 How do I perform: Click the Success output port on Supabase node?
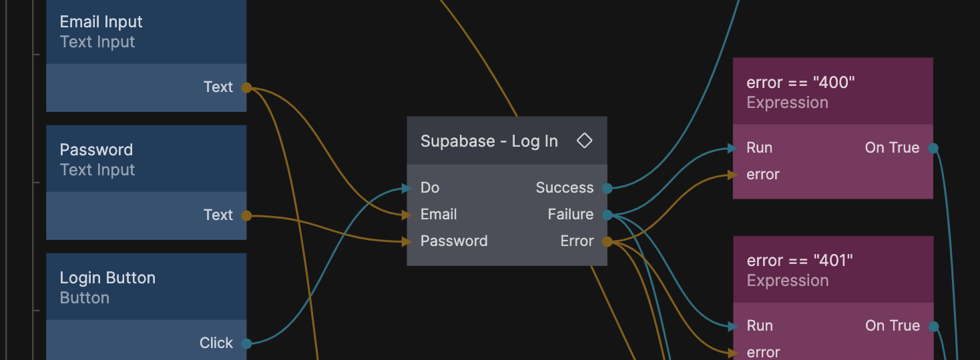coord(607,188)
